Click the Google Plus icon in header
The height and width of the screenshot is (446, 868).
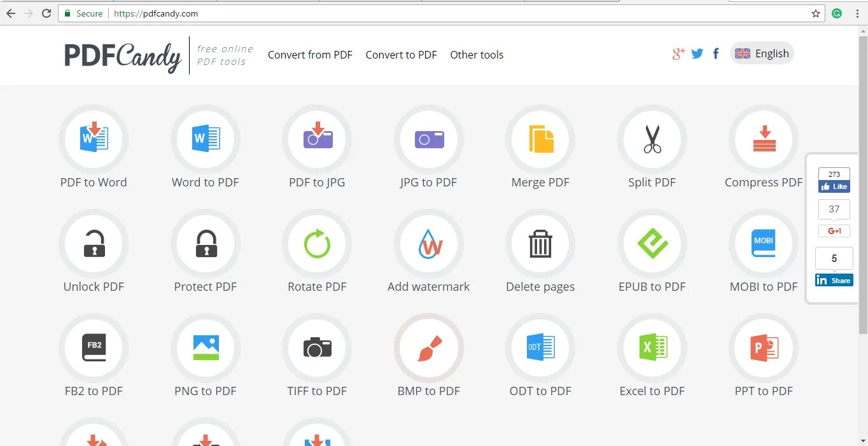(x=678, y=54)
